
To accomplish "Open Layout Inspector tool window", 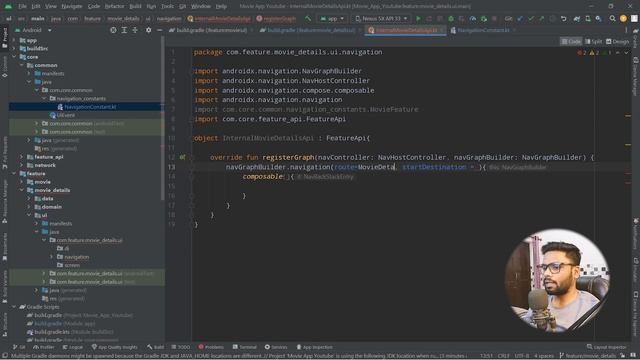I will (x=607, y=347).
